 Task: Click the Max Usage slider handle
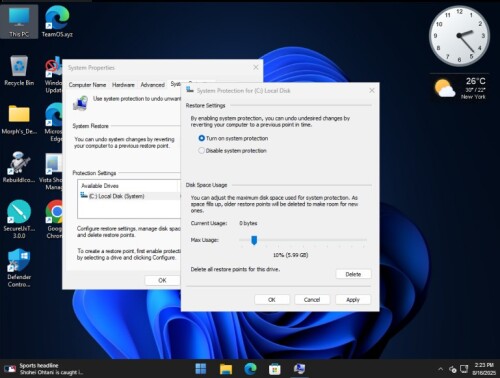click(254, 240)
